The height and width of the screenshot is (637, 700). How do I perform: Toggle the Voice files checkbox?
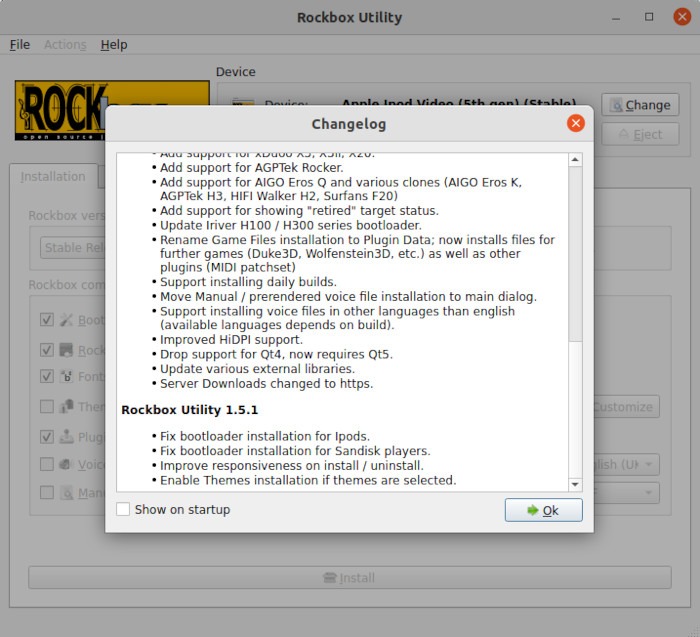[47, 464]
